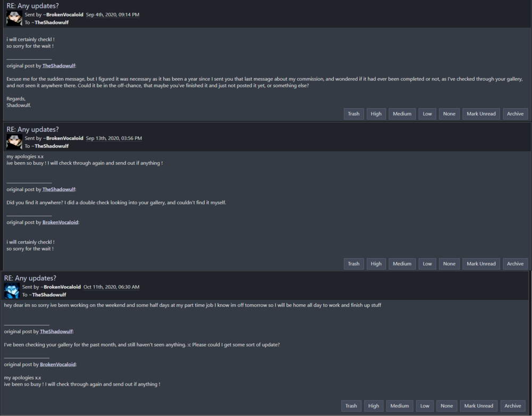Screen dimensions: 532x416
Task: Archive the Oct 11th message
Action: pyautogui.click(x=513, y=406)
